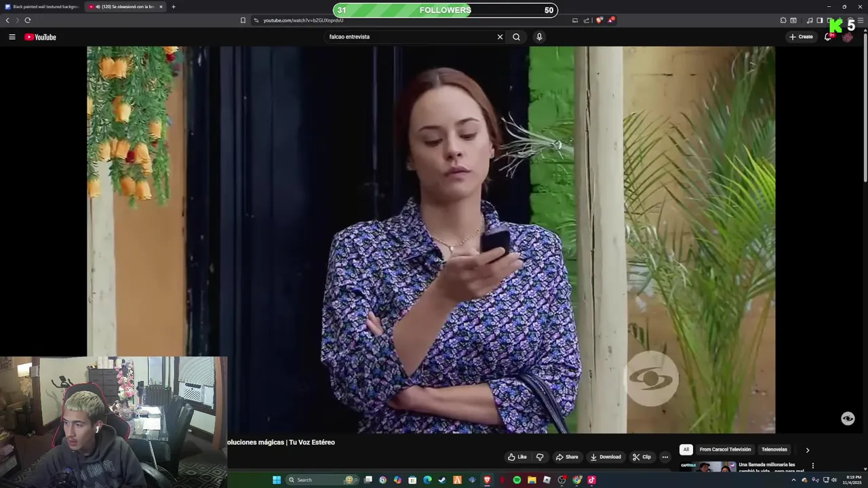Like the video

(517, 457)
